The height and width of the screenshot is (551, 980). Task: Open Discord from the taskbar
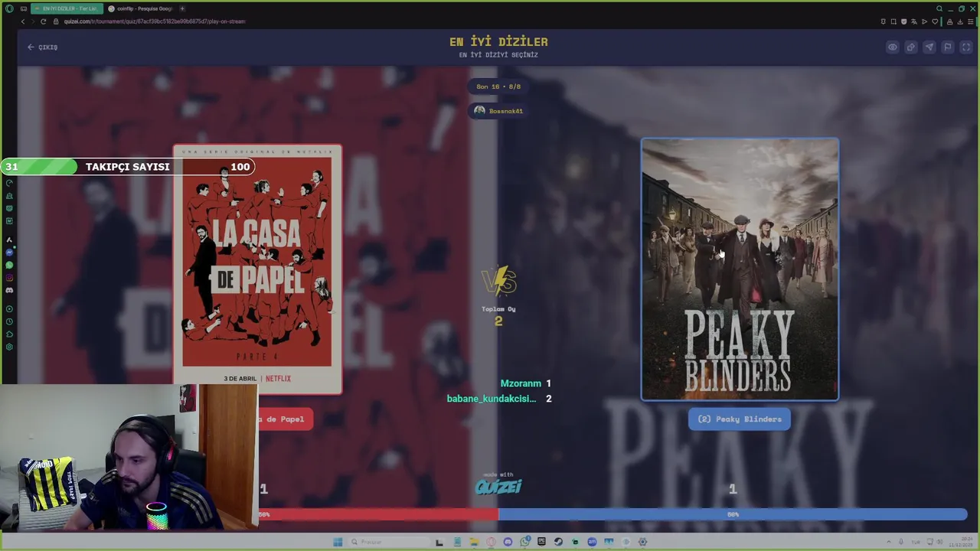tap(508, 542)
